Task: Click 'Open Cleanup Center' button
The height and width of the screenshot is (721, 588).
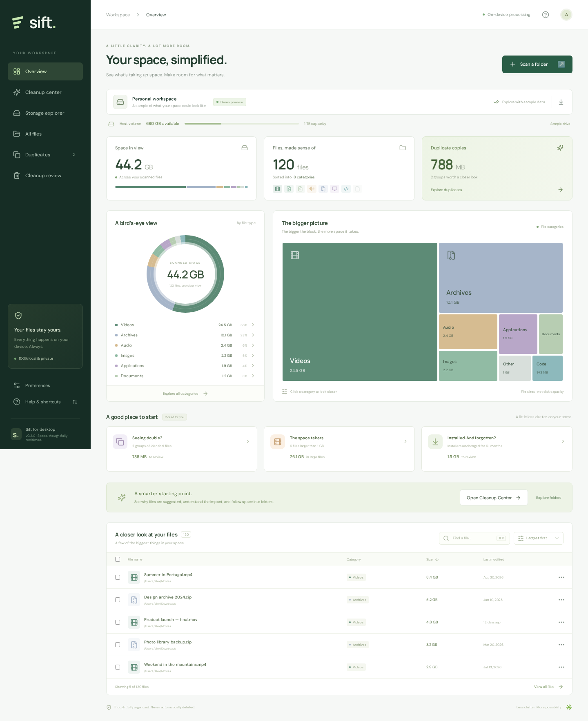Action: point(494,498)
